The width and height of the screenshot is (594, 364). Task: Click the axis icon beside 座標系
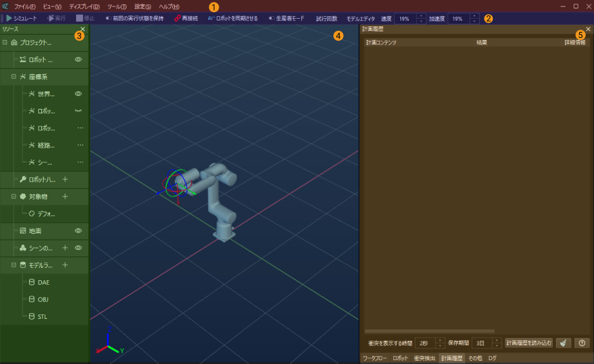[23, 77]
